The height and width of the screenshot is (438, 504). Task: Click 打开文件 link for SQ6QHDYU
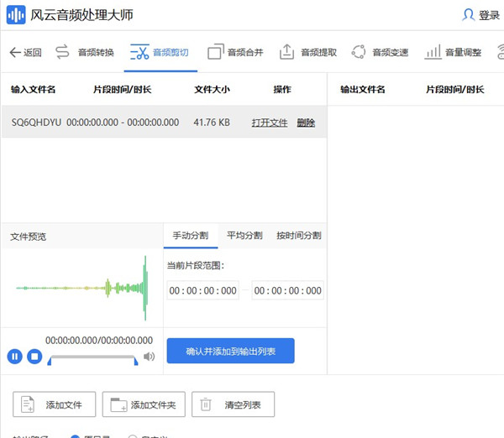(x=270, y=123)
